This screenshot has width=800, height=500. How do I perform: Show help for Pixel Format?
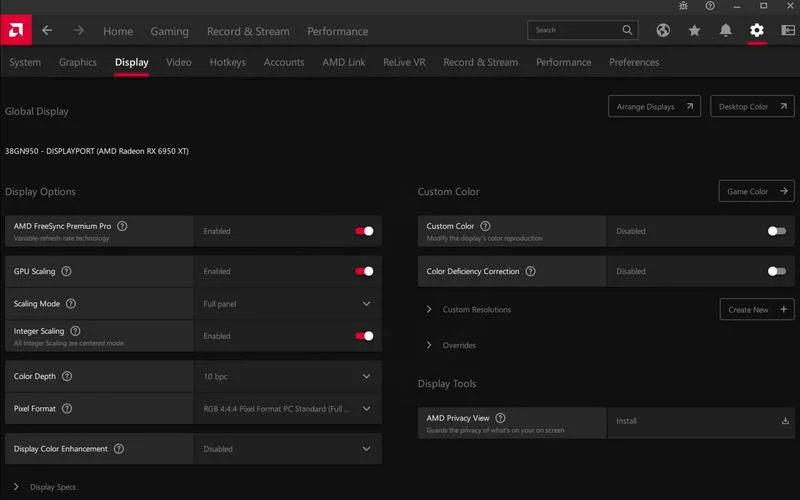pyautogui.click(x=67, y=409)
